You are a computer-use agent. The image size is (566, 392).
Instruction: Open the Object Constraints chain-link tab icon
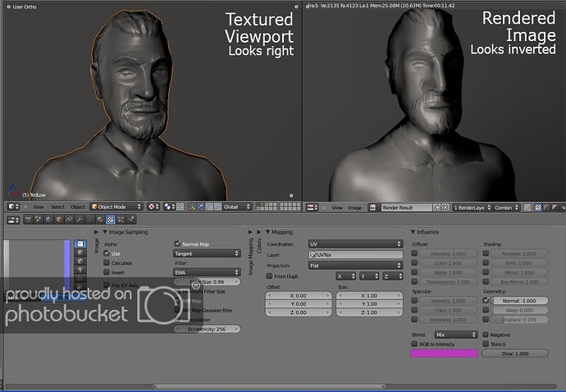click(69, 220)
